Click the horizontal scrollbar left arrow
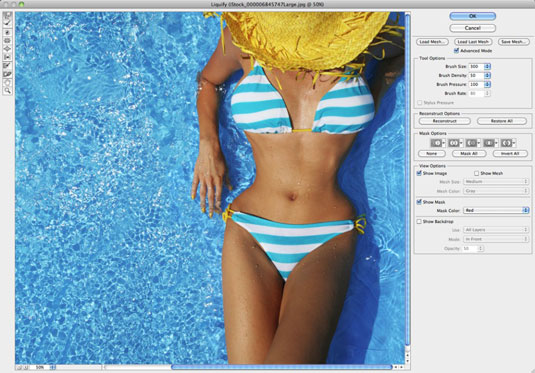 (396, 368)
